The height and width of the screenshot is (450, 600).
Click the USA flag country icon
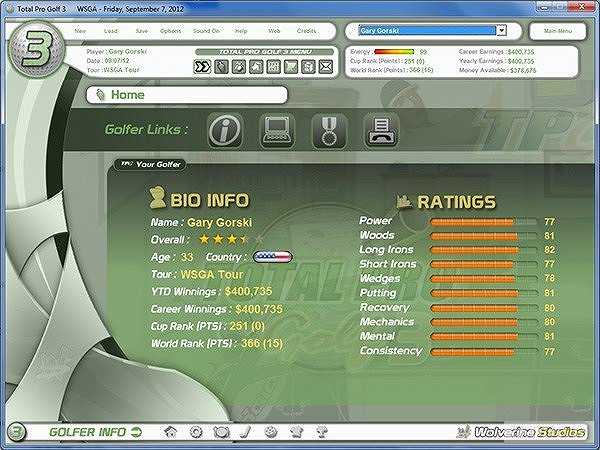272,257
